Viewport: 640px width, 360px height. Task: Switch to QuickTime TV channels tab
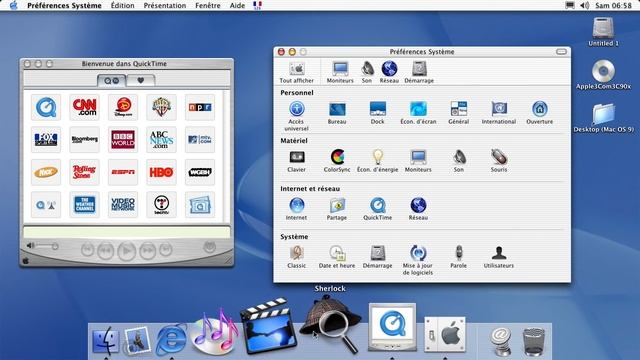tap(111, 80)
